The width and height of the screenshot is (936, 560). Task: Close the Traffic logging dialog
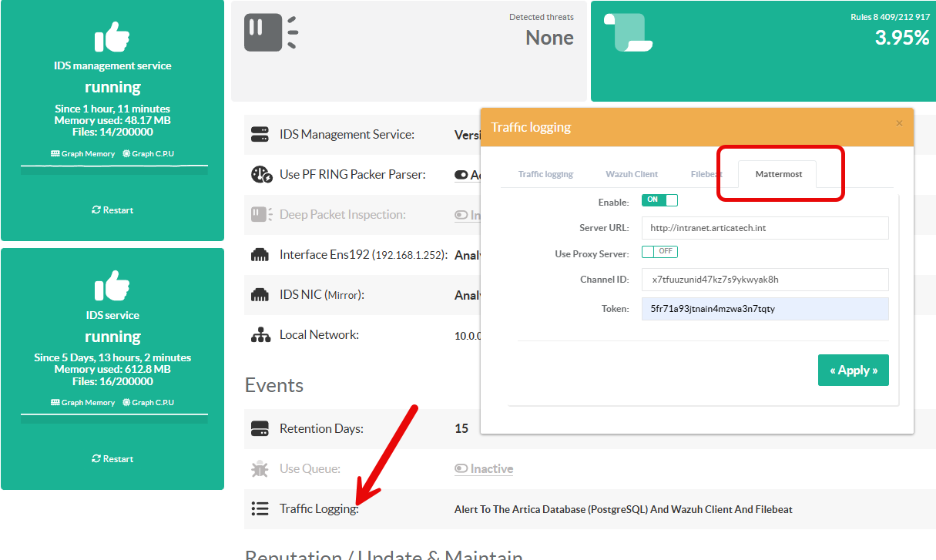[x=899, y=123]
